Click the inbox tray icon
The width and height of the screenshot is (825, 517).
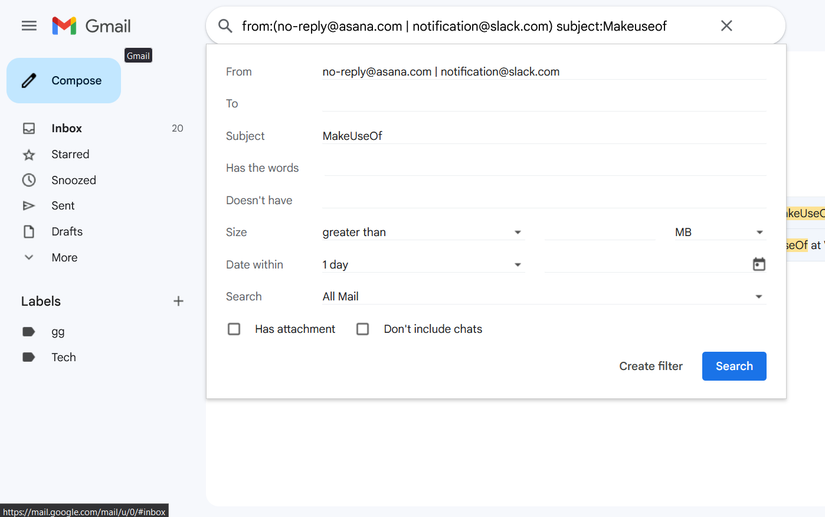coord(29,128)
